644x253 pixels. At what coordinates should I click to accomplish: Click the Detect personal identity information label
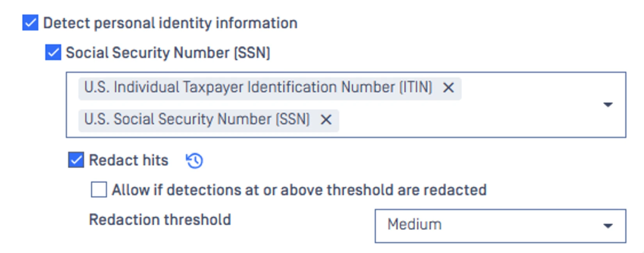170,23
